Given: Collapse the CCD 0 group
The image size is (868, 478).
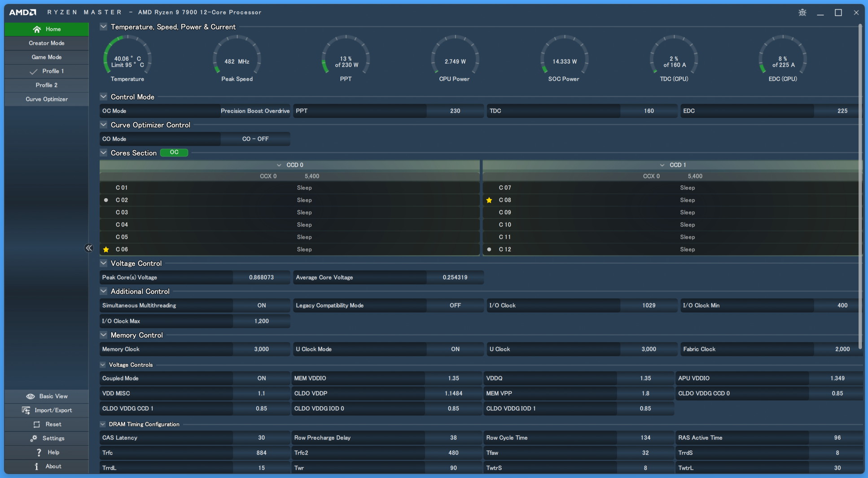Looking at the screenshot, I should pyautogui.click(x=279, y=165).
